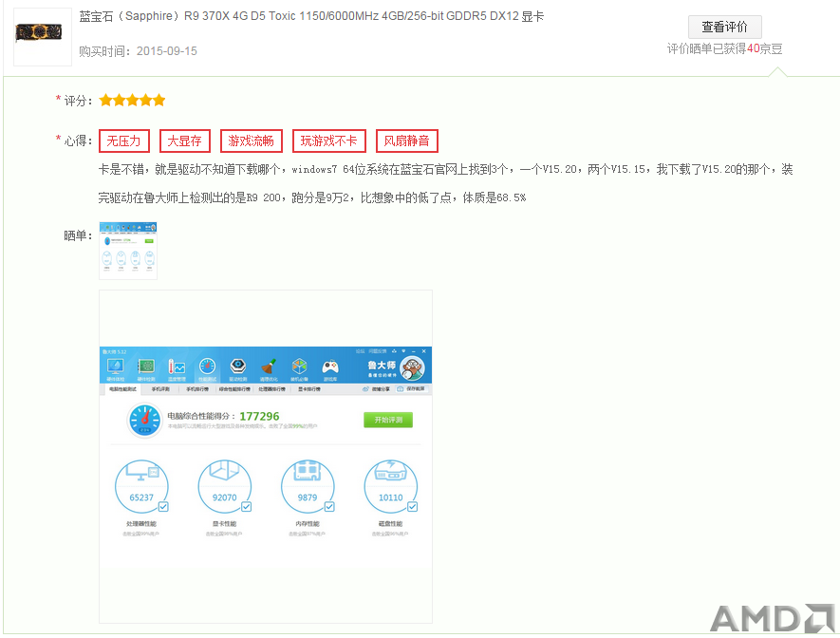840x638 pixels.
Task: Open the dropdown arrow in 鲁大师 title bar
Action: click(x=404, y=351)
